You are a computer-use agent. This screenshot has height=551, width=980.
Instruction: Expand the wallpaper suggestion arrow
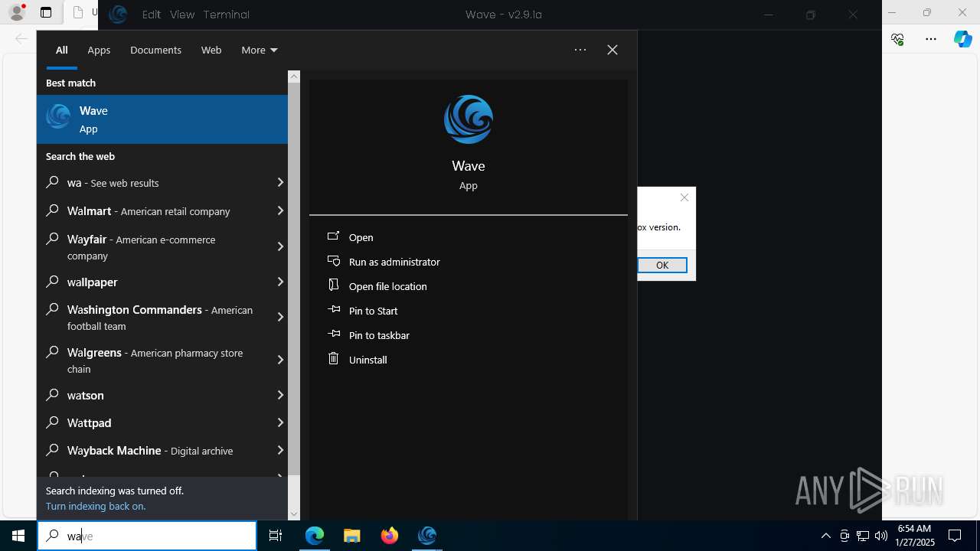coord(280,282)
